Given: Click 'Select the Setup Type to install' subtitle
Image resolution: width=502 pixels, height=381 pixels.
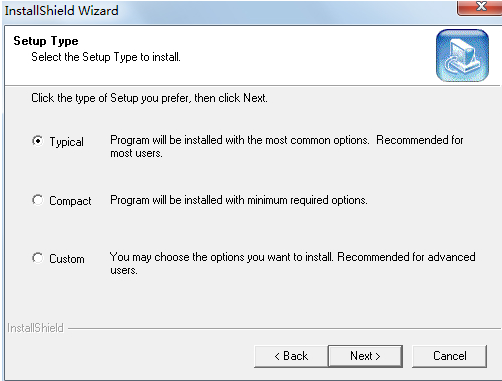Looking at the screenshot, I should 106,57.
